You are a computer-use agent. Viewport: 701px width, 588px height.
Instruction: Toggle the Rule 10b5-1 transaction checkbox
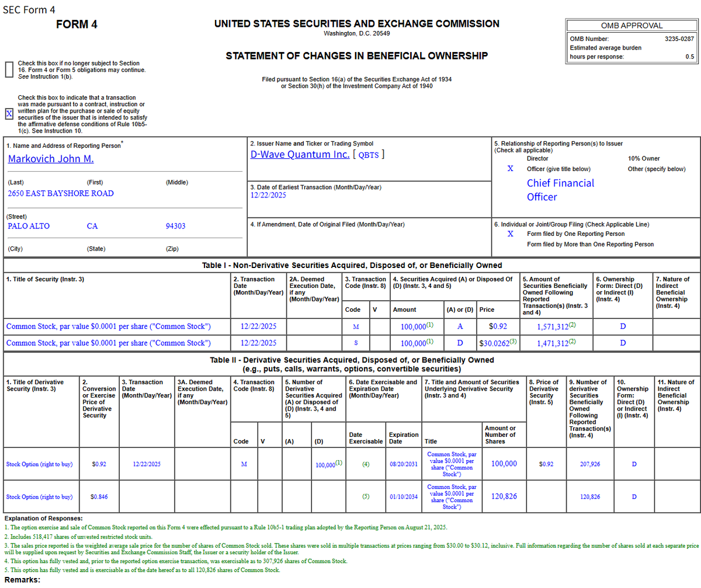[x=9, y=113]
